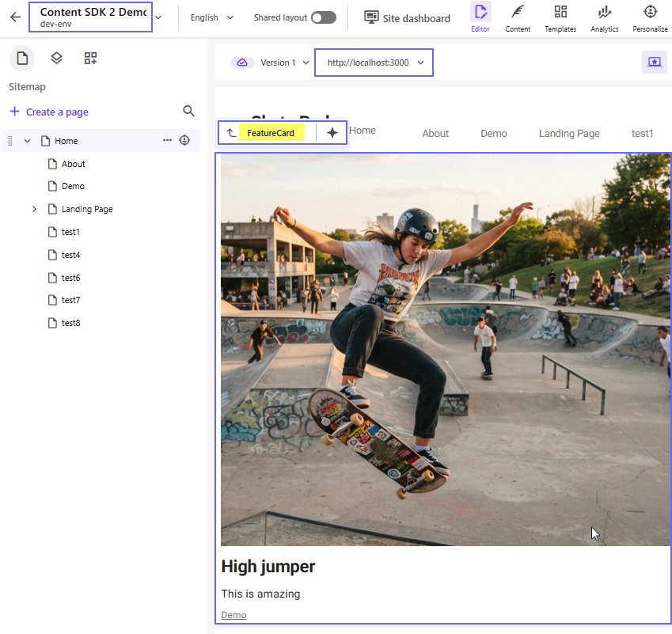Screen dimensions: 672x634
Task: Grab the Home row drag handle
Action: [10, 141]
